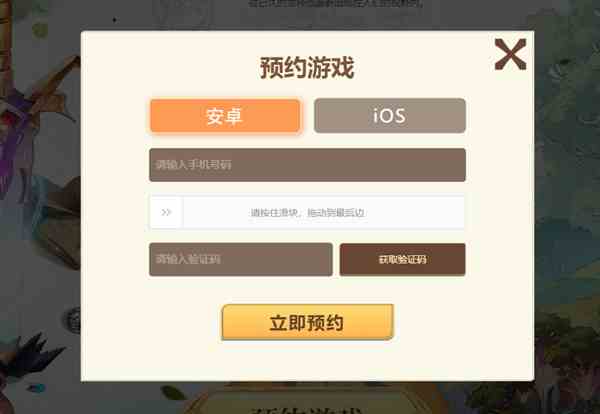
Task: Select the 安卓 platform tab
Action: 225,116
